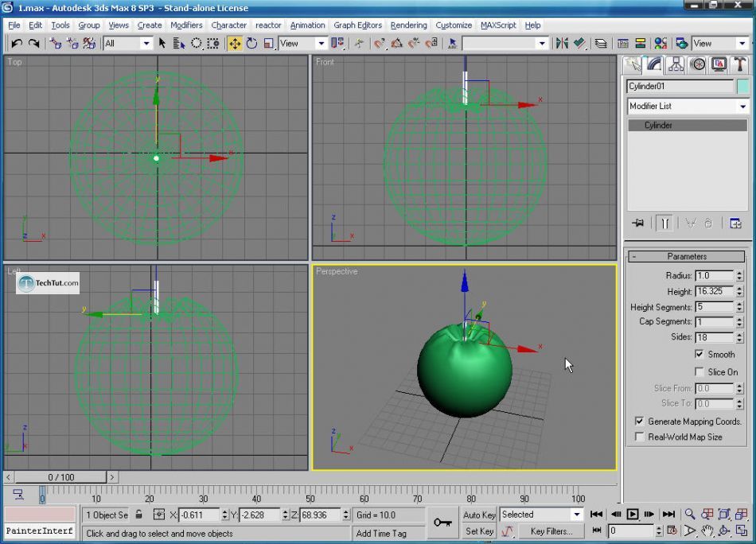Open the Curve Editor icon
This screenshot has width=756, height=544.
tap(622, 44)
